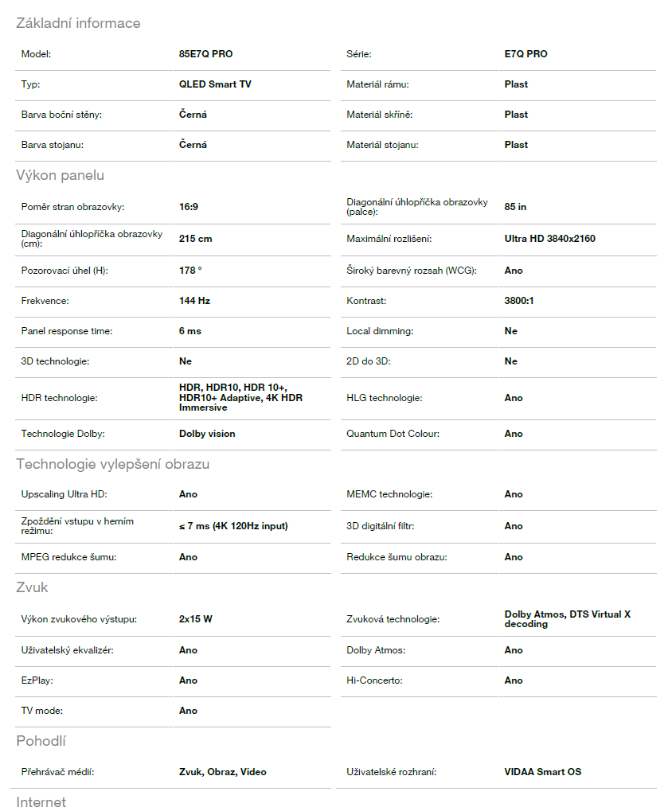Click the Quantum Dot Colour label
Screen dimensions: 672x811
tap(393, 434)
